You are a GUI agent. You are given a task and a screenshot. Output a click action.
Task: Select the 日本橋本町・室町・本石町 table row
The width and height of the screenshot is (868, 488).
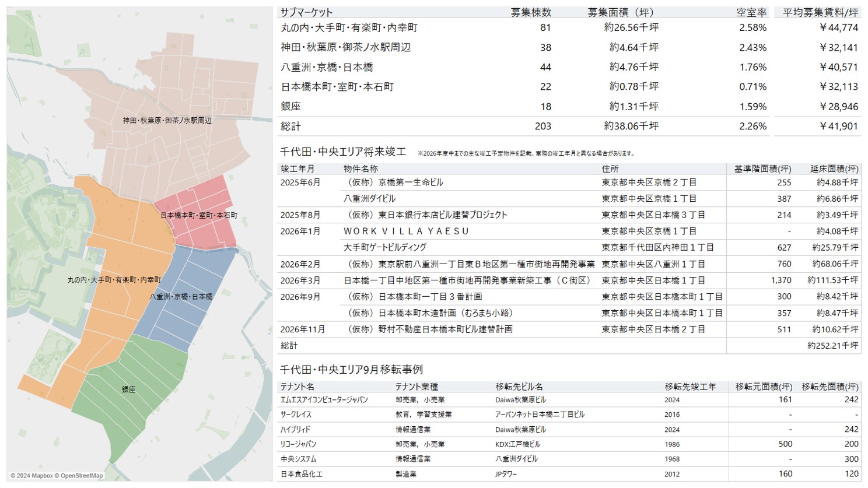click(569, 86)
